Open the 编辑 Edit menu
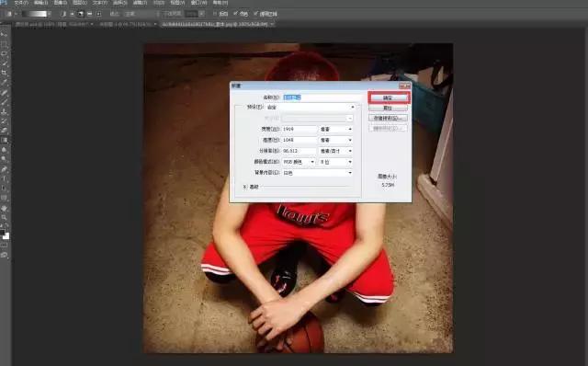 click(x=40, y=3)
